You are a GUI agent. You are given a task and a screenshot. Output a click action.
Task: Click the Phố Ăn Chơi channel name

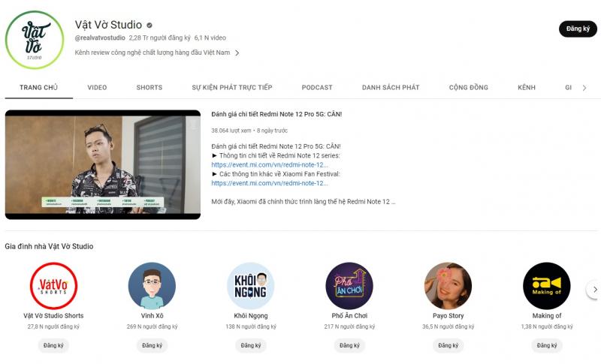pos(349,316)
